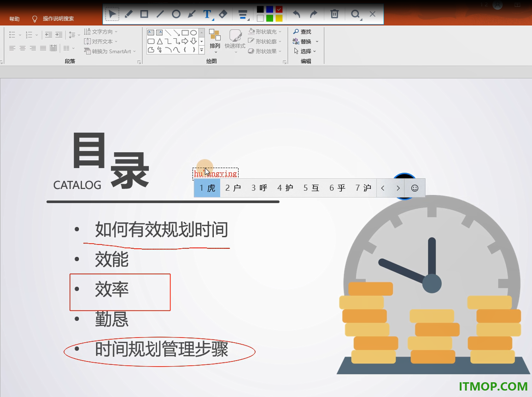Viewport: 532px width, 397px height.
Task: Choose the triangle shape in shapes gallery
Action: click(159, 41)
